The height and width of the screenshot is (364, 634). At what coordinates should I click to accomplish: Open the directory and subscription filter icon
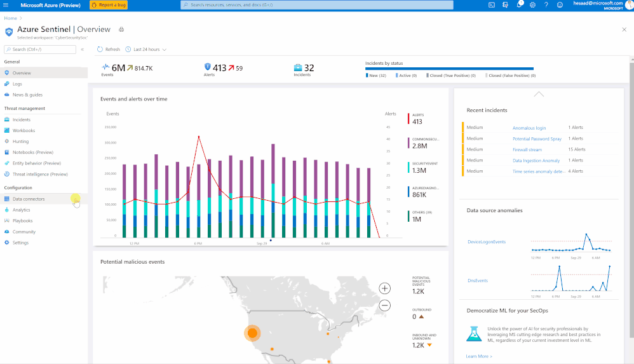(x=506, y=5)
